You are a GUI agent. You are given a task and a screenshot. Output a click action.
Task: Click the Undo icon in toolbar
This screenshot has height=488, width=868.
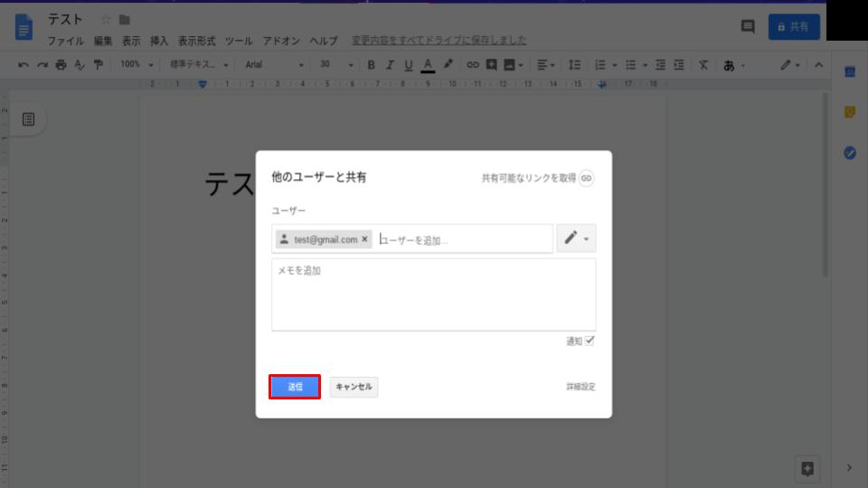click(x=24, y=65)
